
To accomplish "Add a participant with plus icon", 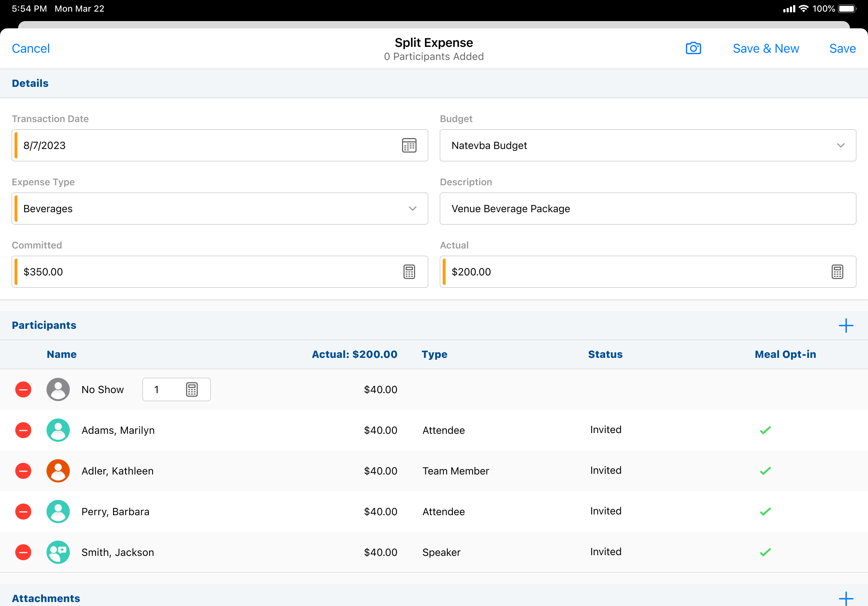I will [846, 325].
